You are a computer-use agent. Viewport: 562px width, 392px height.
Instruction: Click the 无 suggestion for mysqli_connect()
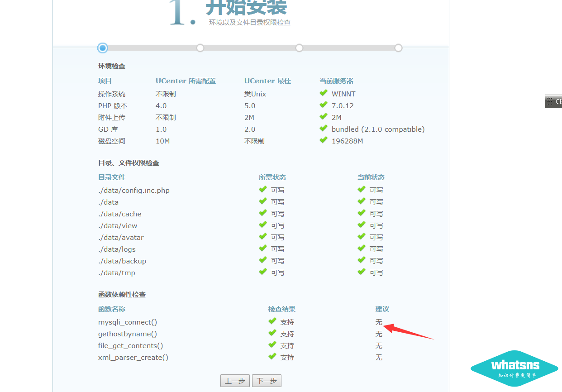pyautogui.click(x=379, y=322)
